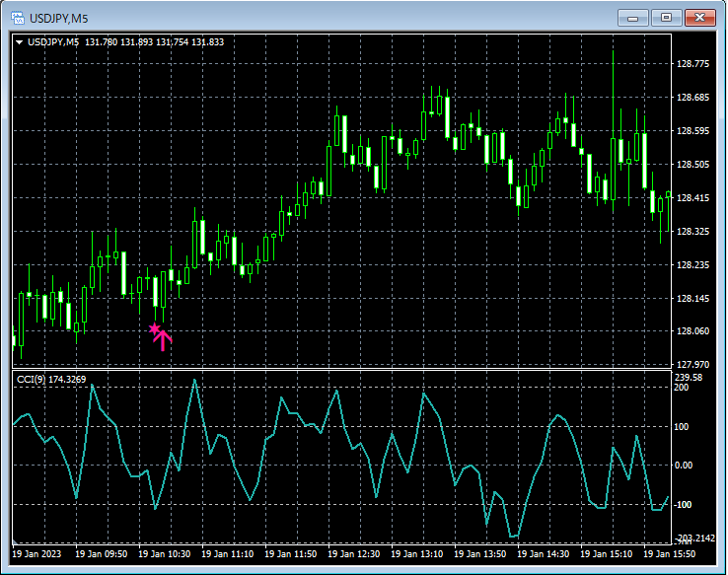Viewport: 728px width, 575px height.
Task: Expand the chart dropdown triangle beside USDJPY,M5
Action: coord(19,42)
